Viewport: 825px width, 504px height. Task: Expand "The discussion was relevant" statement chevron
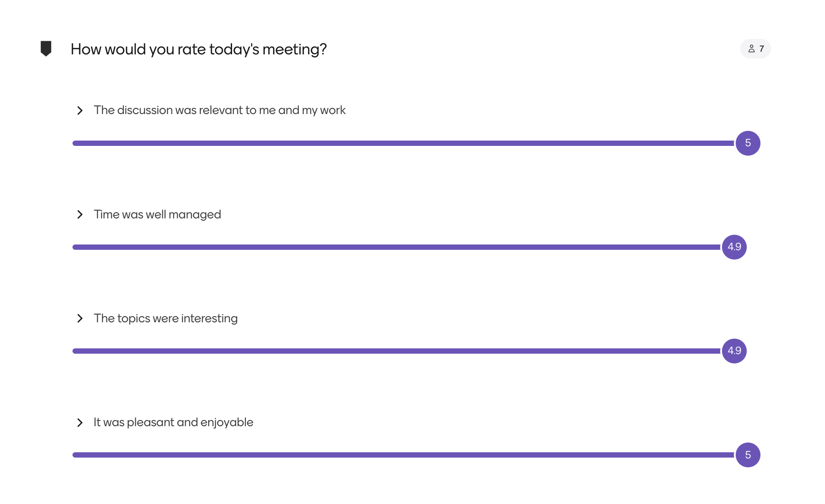(80, 111)
